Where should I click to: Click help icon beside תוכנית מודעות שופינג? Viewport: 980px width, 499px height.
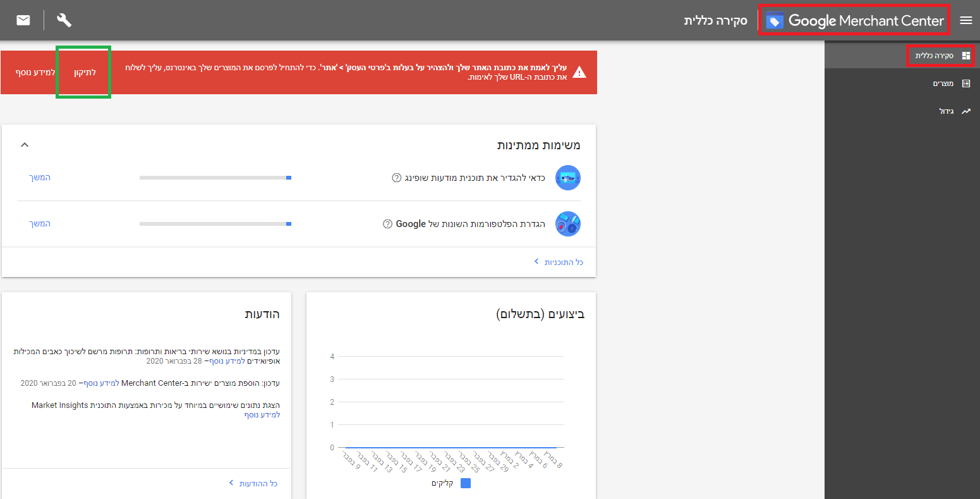coord(397,178)
